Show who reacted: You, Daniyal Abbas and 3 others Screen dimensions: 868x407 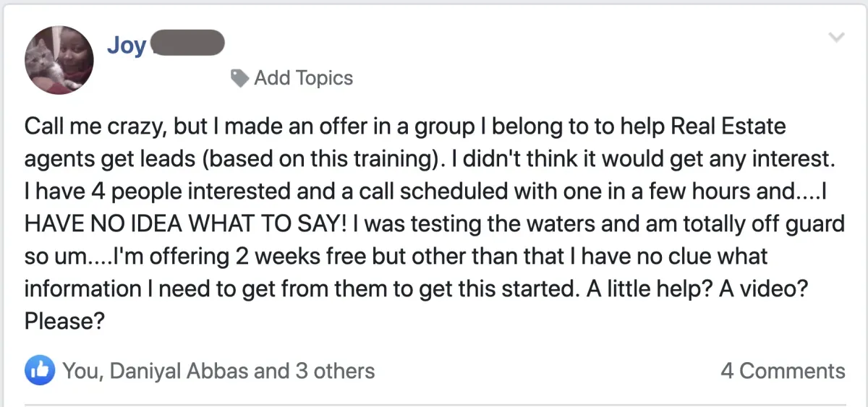click(x=218, y=371)
